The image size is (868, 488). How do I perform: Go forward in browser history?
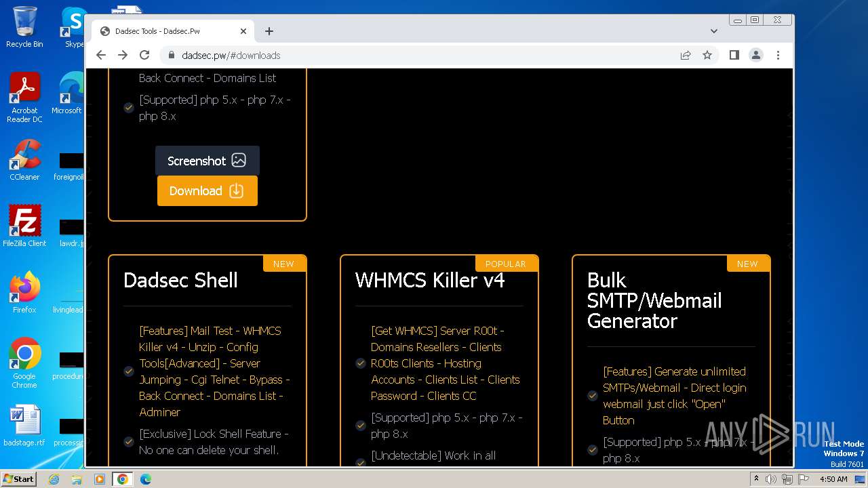tap(123, 56)
